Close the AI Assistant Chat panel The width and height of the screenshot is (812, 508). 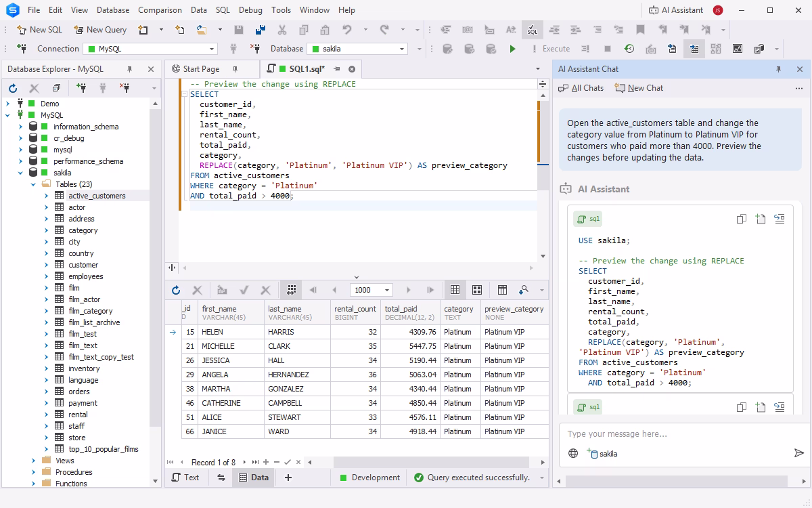pos(800,69)
